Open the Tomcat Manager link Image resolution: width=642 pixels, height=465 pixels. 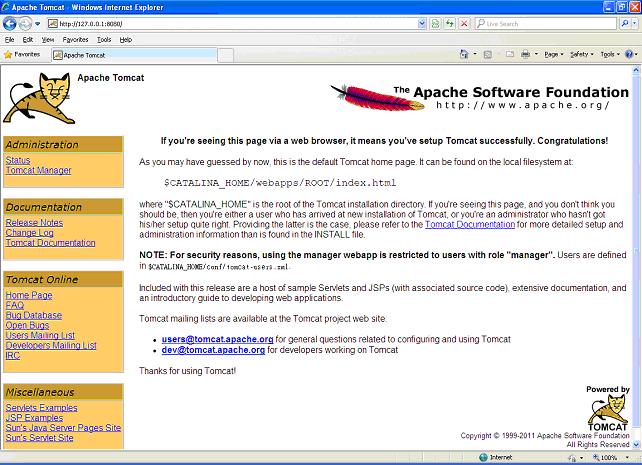pyautogui.click(x=38, y=170)
